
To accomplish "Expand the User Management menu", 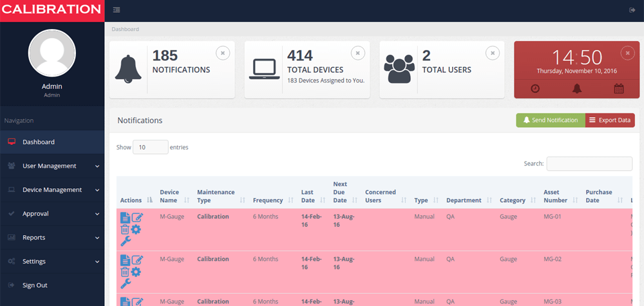I will pyautogui.click(x=52, y=166).
